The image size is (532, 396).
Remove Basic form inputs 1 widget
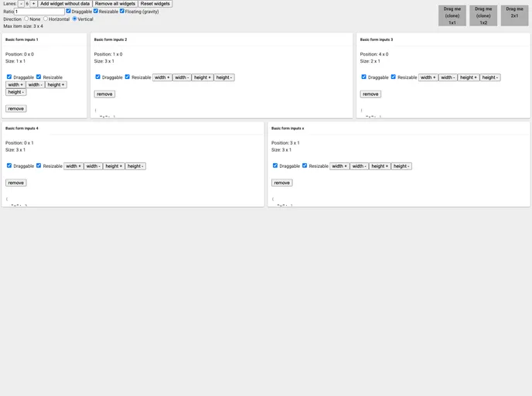pos(16,108)
